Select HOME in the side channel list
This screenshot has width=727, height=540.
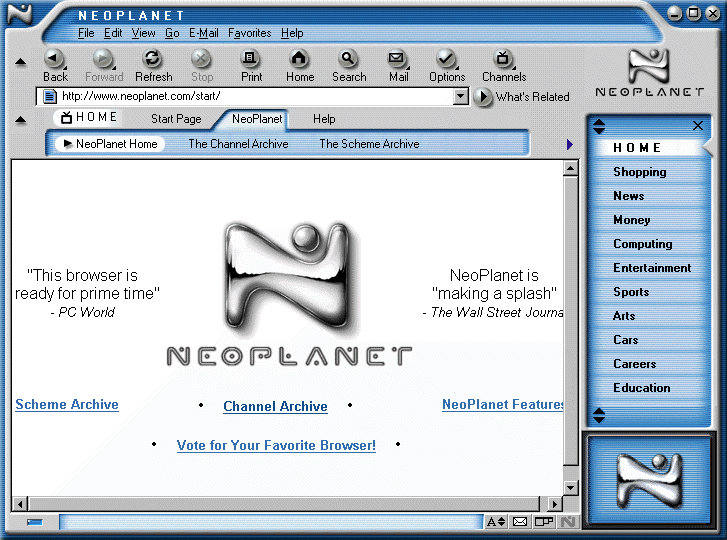637,147
